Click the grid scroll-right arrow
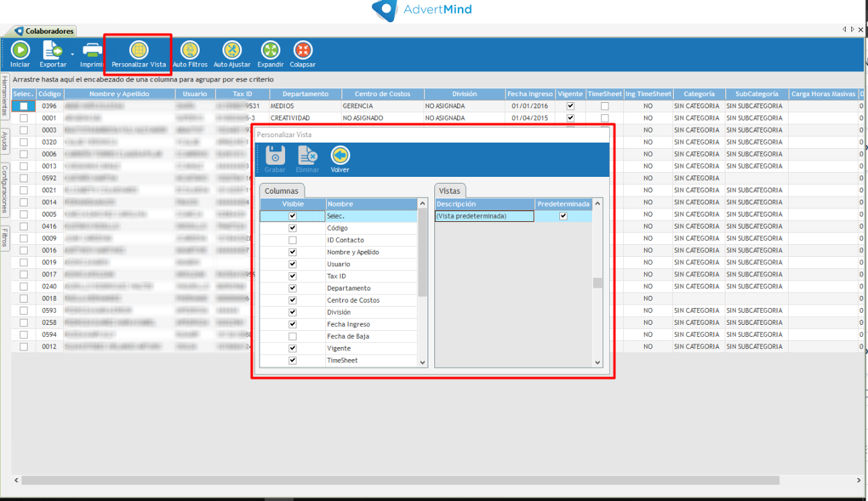This screenshot has width=868, height=501. tap(859, 480)
